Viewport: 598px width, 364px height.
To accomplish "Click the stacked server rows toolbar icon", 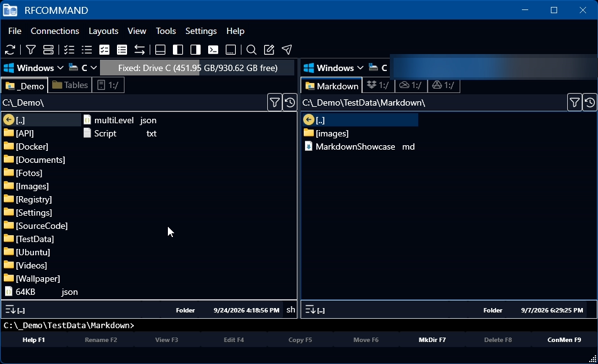I will click(x=48, y=50).
